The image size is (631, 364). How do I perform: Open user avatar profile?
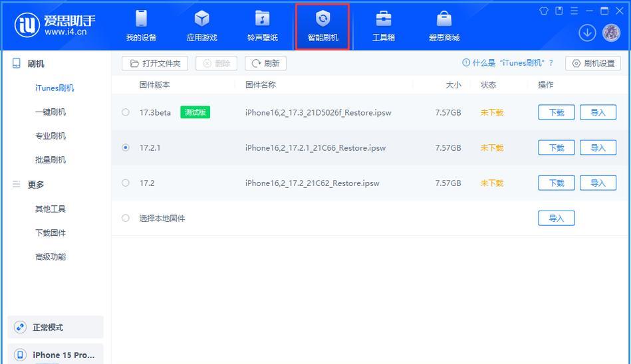pos(611,33)
